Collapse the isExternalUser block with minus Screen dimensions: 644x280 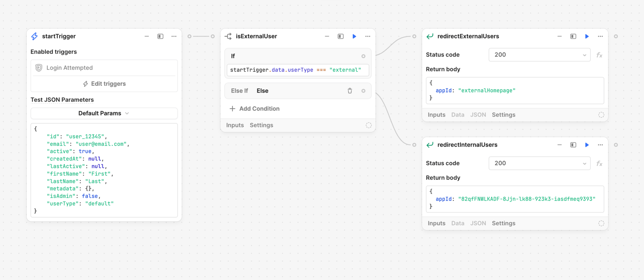coord(327,36)
